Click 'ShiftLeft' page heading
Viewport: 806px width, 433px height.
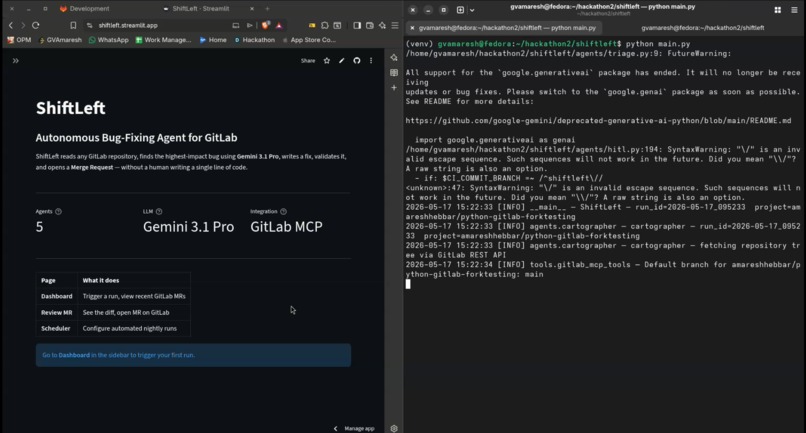(70, 108)
